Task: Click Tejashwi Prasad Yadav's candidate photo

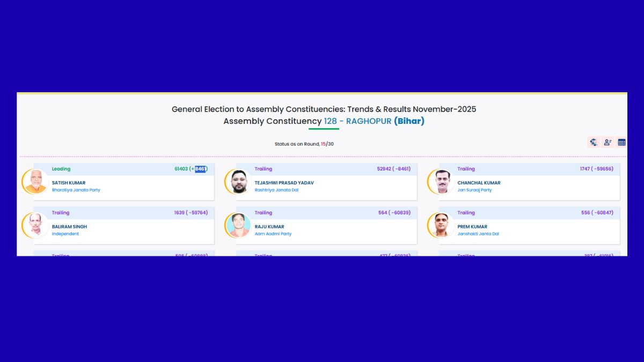Action: (x=239, y=181)
